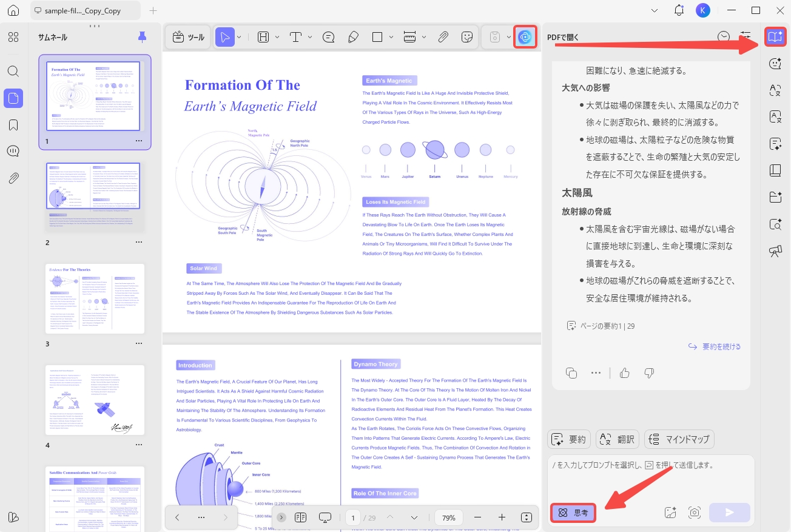Open the 79% zoom level dropdown

click(449, 517)
